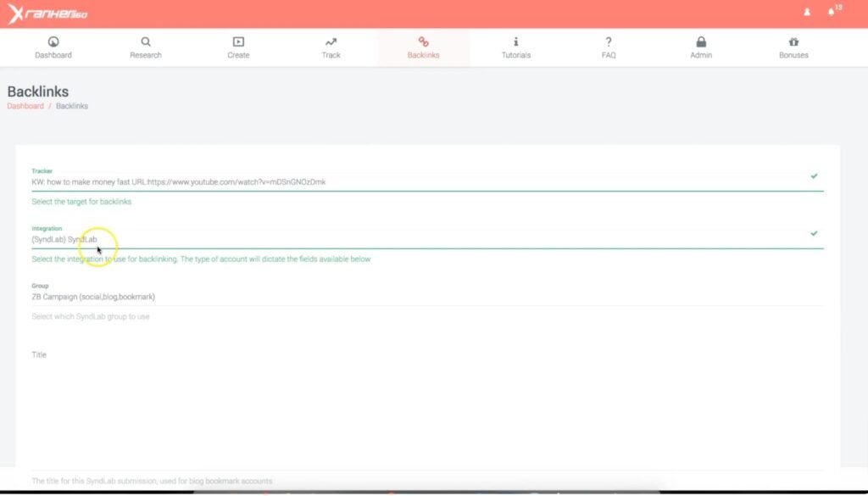This screenshot has height=496, width=868.
Task: Click the Track trend-line icon
Action: (331, 42)
